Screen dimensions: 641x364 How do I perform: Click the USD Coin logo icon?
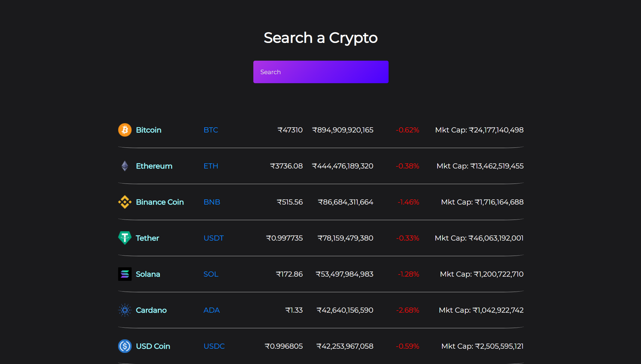125,346
